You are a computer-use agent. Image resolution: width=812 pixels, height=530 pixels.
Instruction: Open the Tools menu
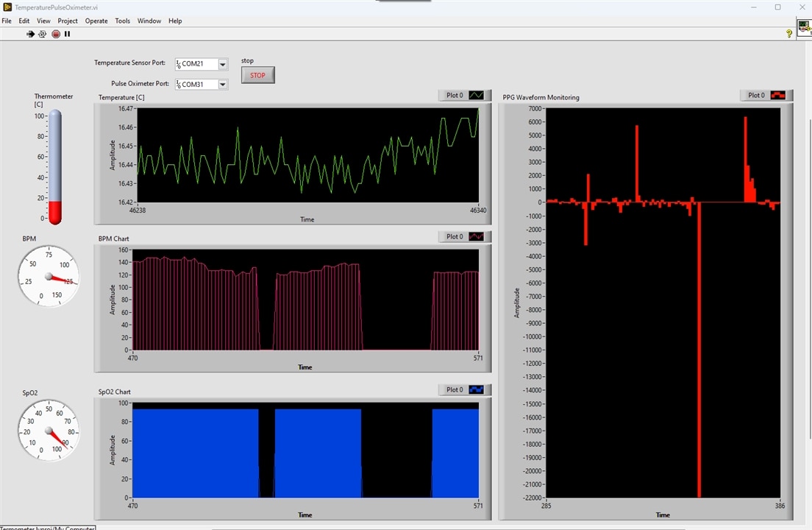(x=123, y=21)
